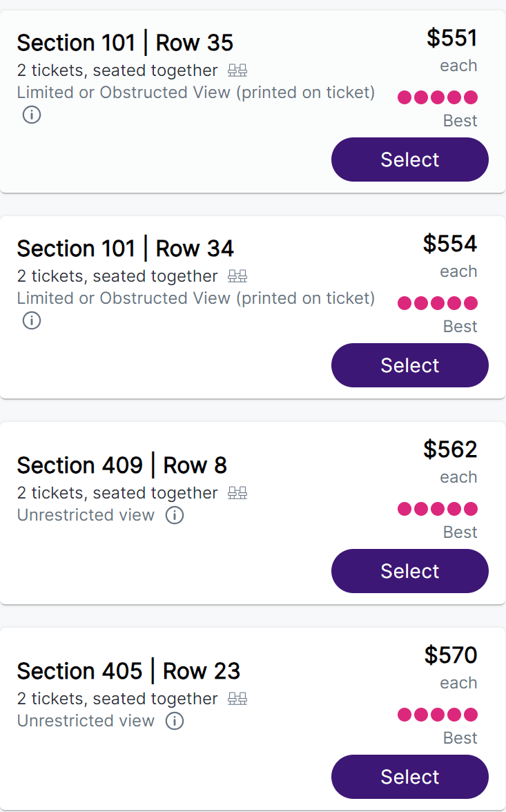Image resolution: width=506 pixels, height=812 pixels.
Task: Click the Section 405 | Row 23 heading
Action: [128, 671]
